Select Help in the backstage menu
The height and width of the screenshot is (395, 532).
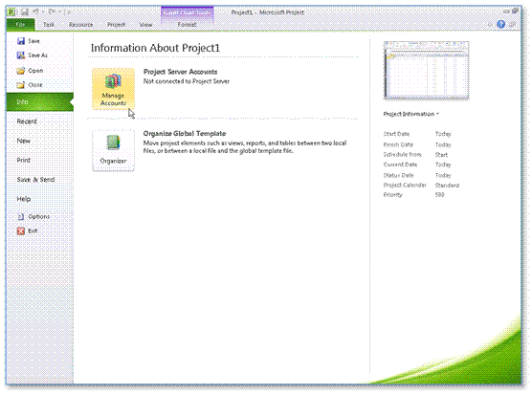point(23,199)
